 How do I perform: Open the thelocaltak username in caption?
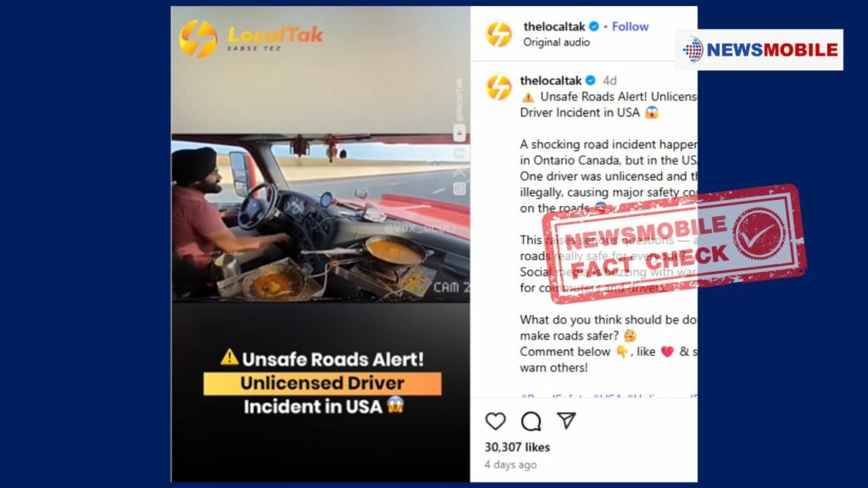(551, 80)
